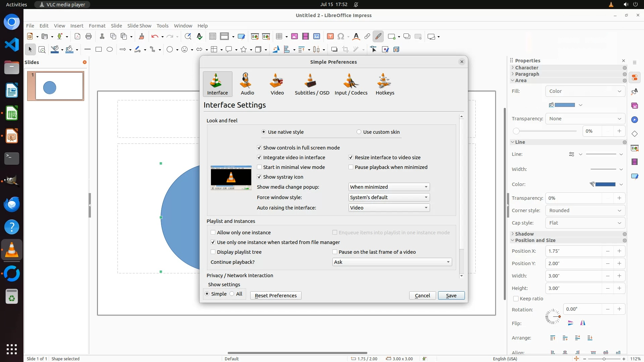Open the Hotkeys preferences category

click(385, 84)
